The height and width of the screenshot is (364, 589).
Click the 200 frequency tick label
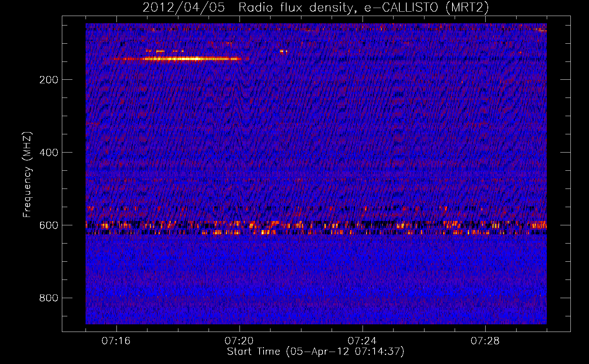point(49,80)
